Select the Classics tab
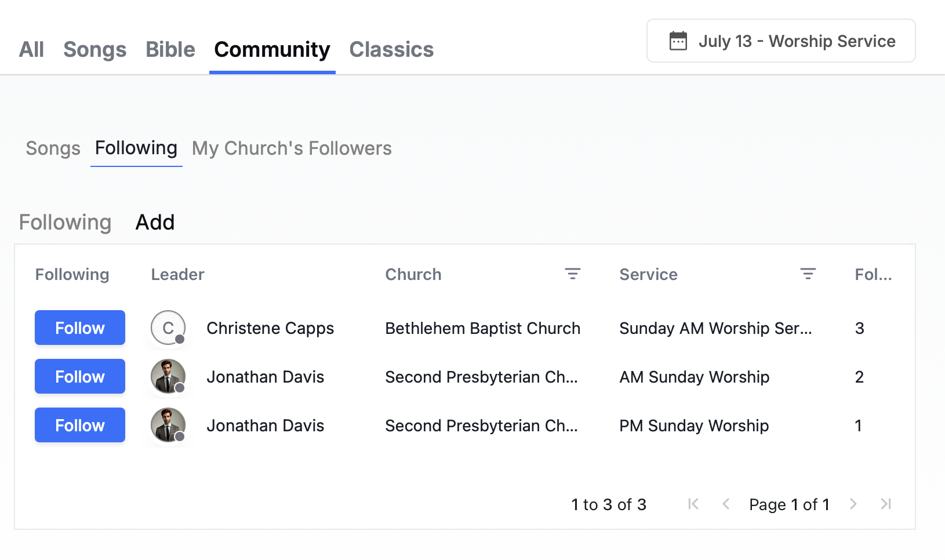This screenshot has height=560, width=945. [391, 50]
